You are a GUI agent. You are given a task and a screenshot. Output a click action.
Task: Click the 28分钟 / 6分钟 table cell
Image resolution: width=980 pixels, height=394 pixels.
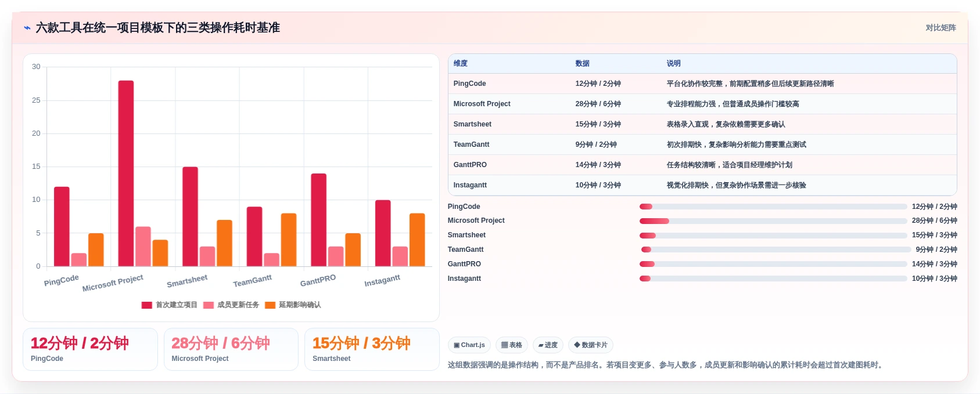click(x=598, y=104)
